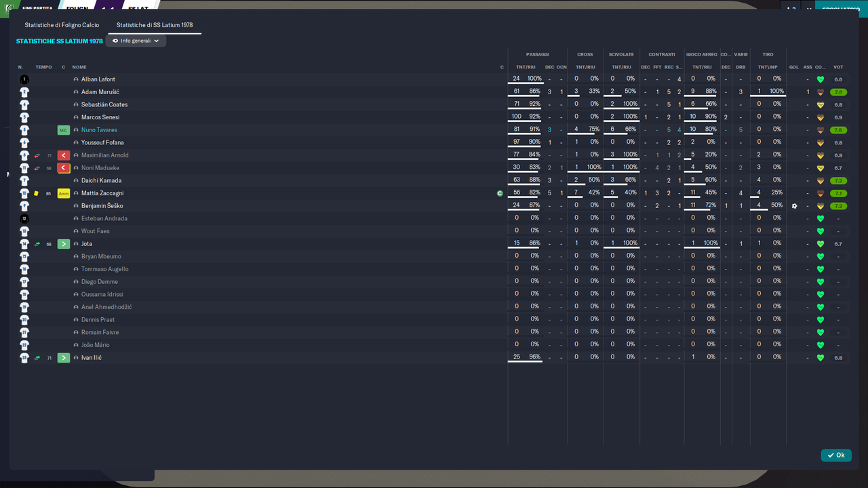The height and width of the screenshot is (488, 868).
Task: Sort players by the NOME column header
Action: pyautogui.click(x=79, y=67)
